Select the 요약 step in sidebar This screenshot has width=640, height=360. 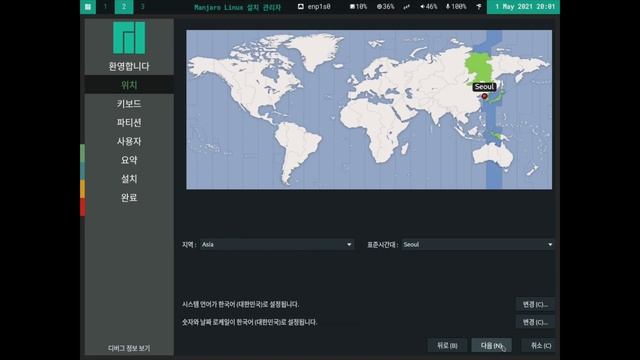click(129, 160)
